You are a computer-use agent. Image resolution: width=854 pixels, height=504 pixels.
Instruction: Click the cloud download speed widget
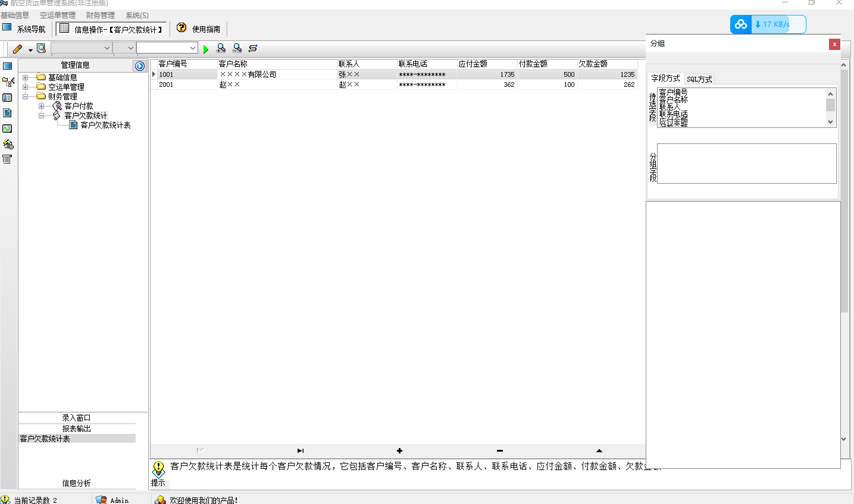pos(768,24)
